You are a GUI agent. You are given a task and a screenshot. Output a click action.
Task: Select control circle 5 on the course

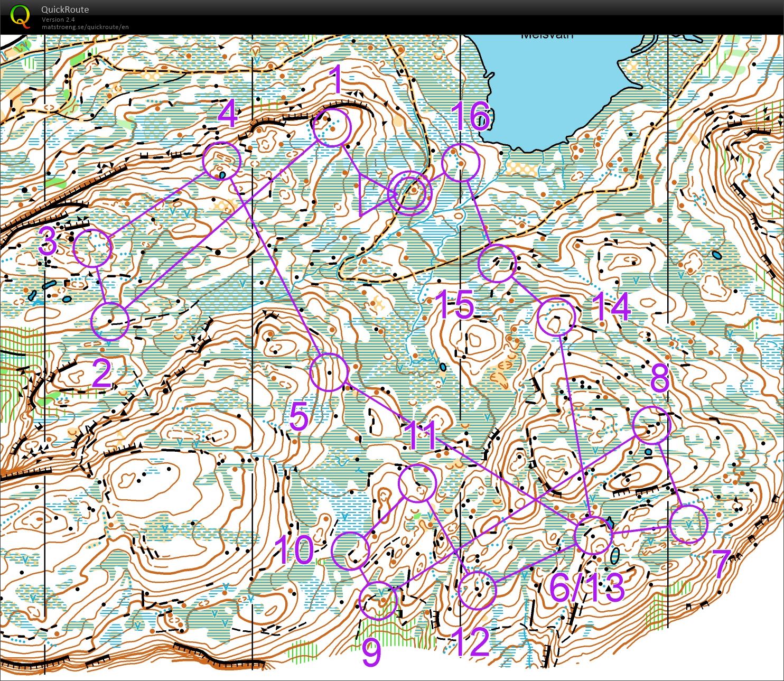(329, 372)
